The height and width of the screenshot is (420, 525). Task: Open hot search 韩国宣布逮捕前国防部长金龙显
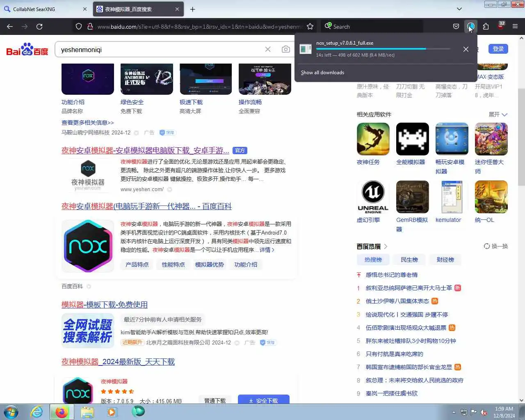pos(409,367)
